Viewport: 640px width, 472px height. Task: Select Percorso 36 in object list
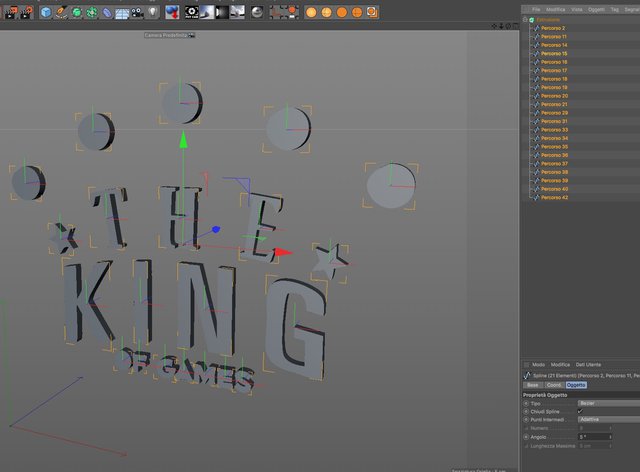click(554, 155)
